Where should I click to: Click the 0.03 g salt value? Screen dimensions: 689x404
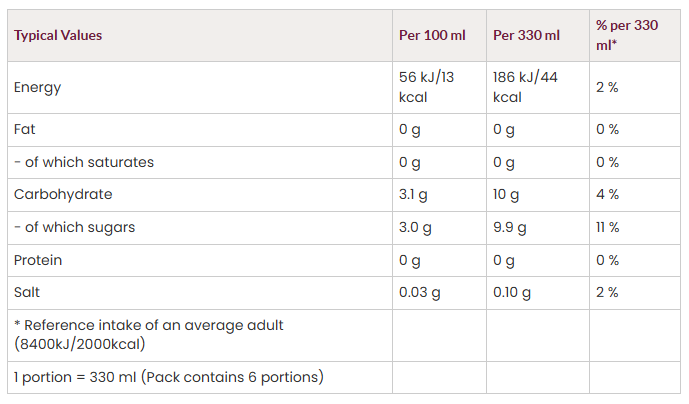tap(419, 292)
